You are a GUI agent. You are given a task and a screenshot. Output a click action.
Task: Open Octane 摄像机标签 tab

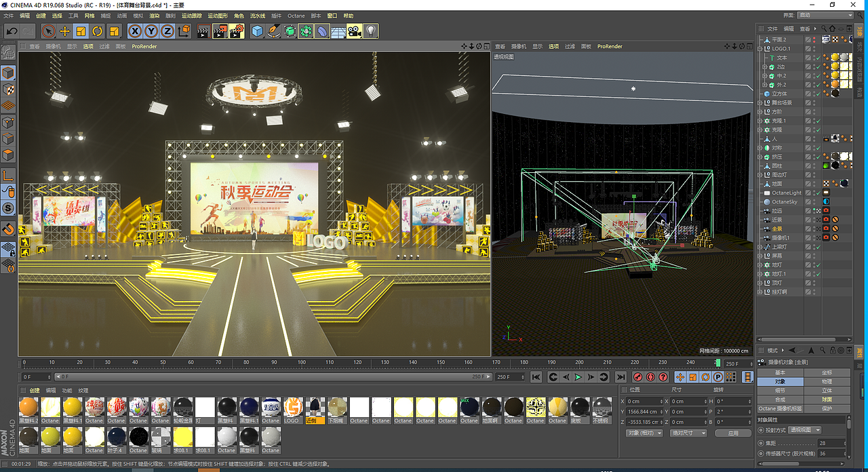(780, 409)
